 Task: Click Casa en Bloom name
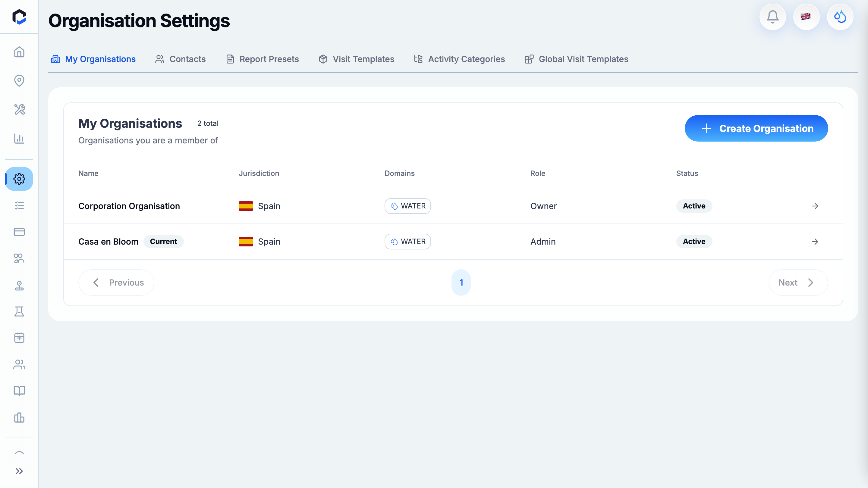click(108, 242)
